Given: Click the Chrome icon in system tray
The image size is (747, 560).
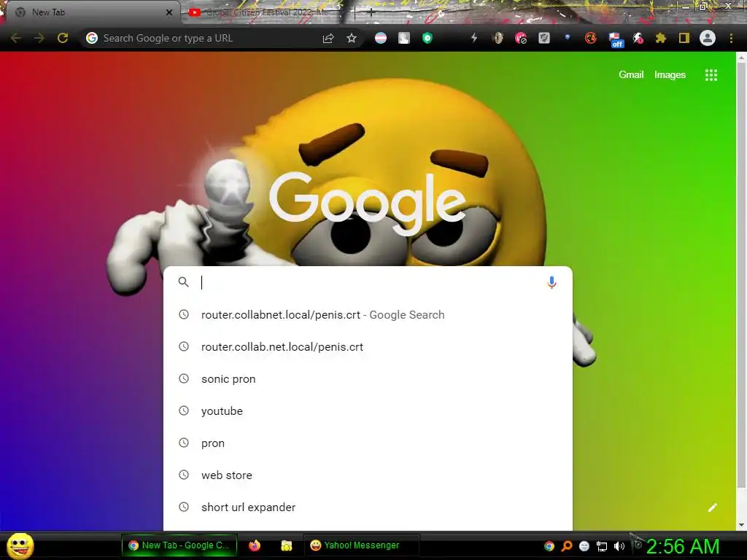Looking at the screenshot, I should pos(549,546).
